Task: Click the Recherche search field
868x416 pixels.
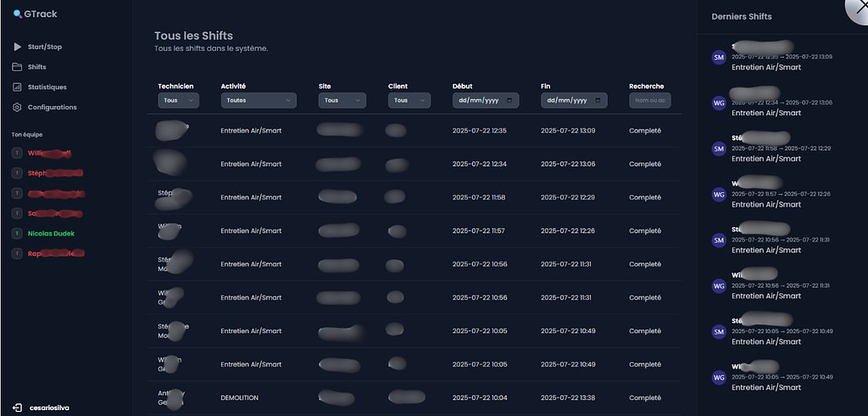Action: (649, 100)
